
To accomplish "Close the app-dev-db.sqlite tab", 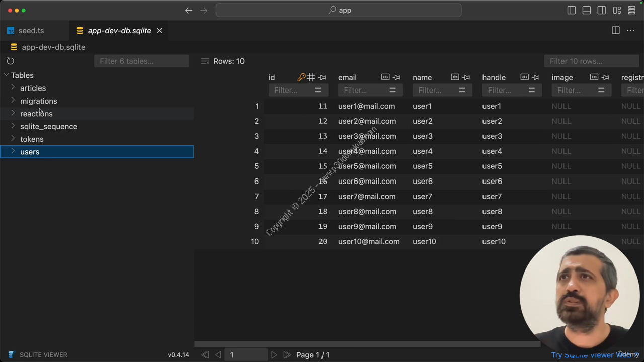I will click(159, 31).
